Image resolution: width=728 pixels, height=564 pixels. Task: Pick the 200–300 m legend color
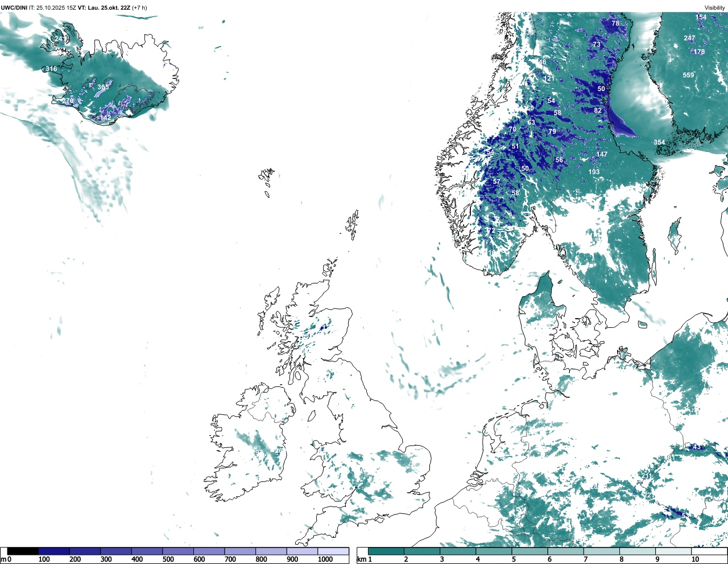coord(85,551)
